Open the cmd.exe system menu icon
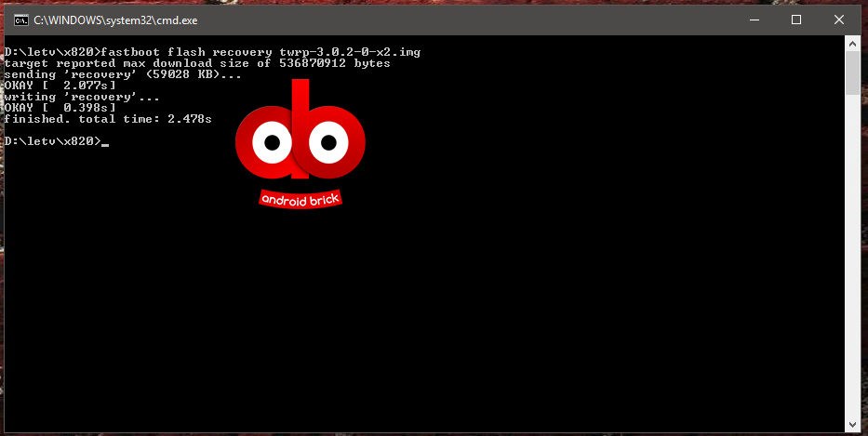Screen dimensions: 868x436 [x=19, y=20]
